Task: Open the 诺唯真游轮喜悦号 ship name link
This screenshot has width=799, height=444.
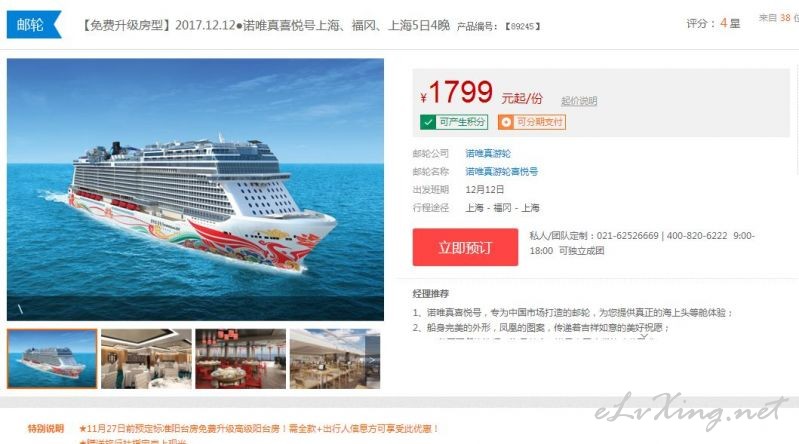Action: [x=501, y=171]
